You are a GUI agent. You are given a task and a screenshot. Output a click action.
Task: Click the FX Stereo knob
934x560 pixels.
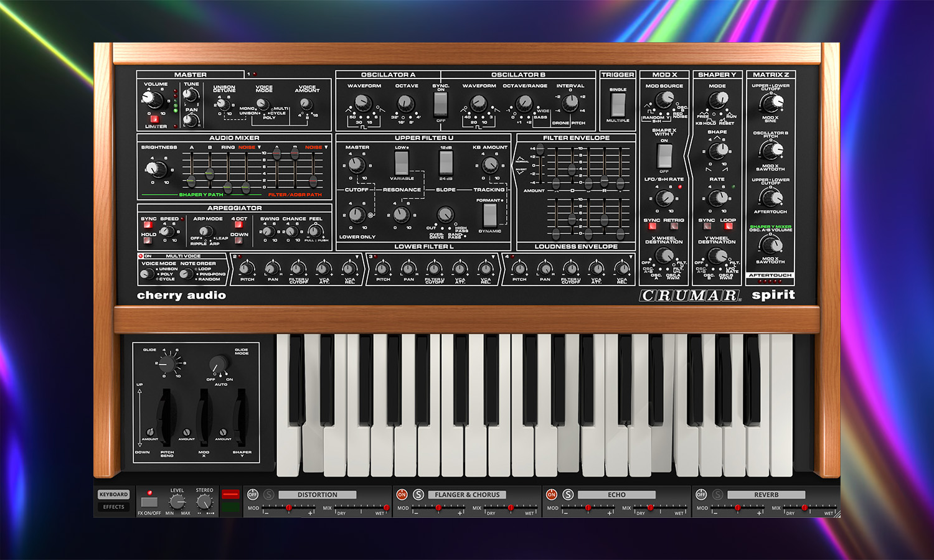pyautogui.click(x=204, y=502)
